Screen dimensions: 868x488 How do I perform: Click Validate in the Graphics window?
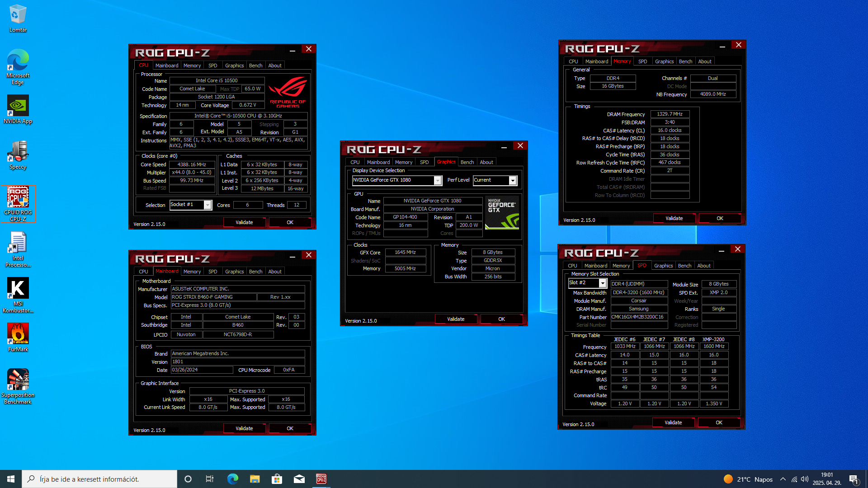[x=456, y=319]
